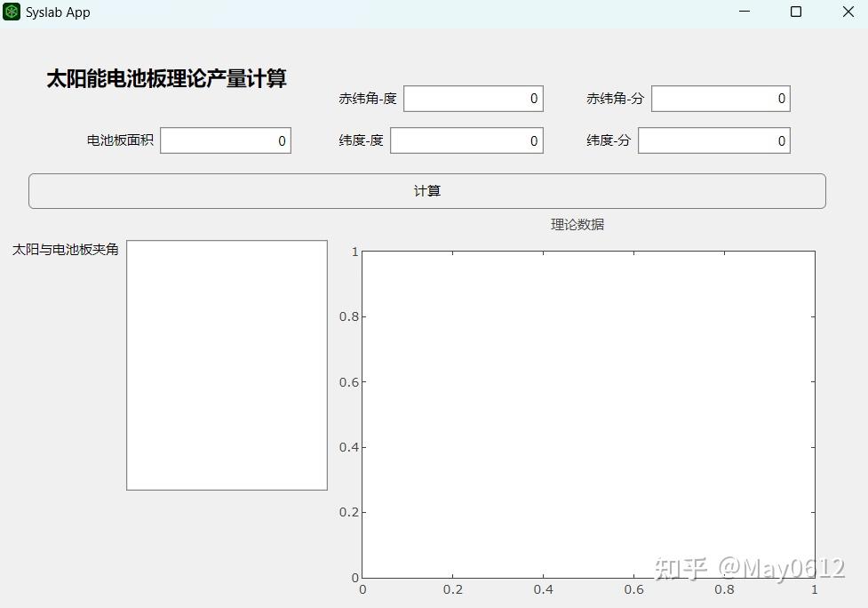Minimize the Syslab App window
The height and width of the screenshot is (608, 868).
click(745, 12)
